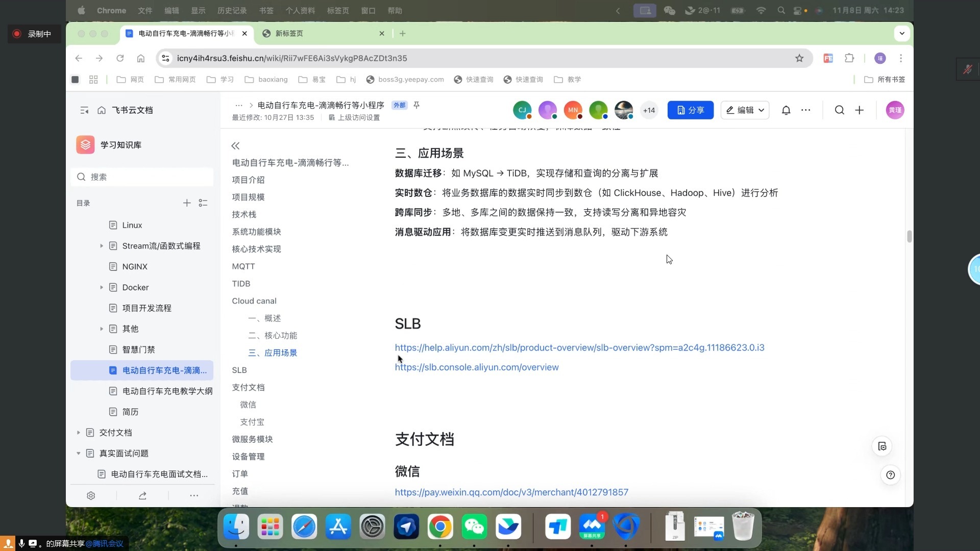Toggle directory list view mode icon
Screen dimensions: 980x551
pyautogui.click(x=203, y=203)
